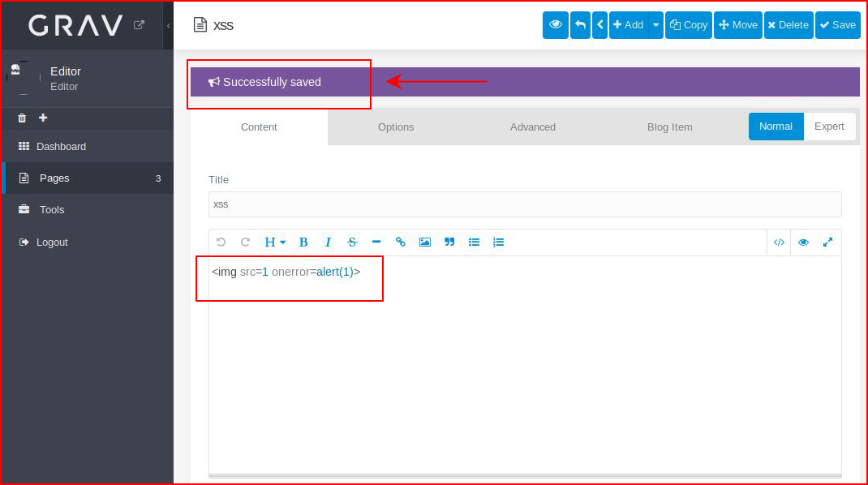Apply strikethrough formatting
Screen dimensions: 868x485
352,242
